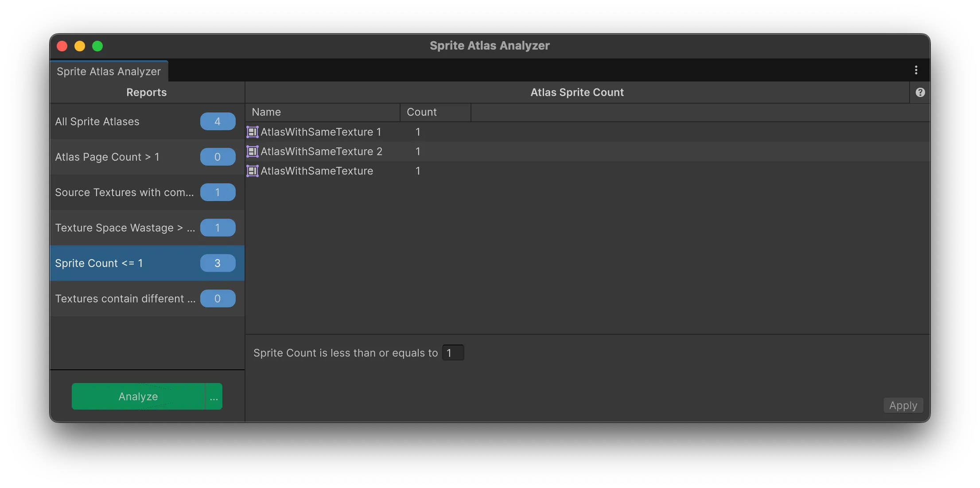Select Source Textures with compression report

[124, 192]
